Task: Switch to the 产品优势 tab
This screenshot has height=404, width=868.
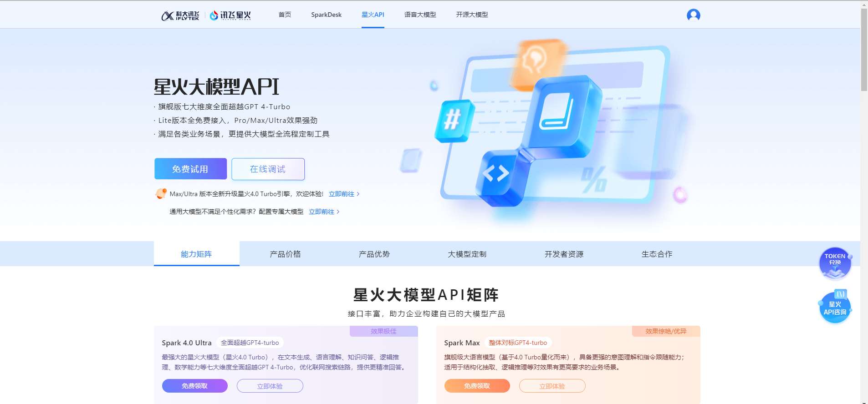Action: pyautogui.click(x=374, y=254)
